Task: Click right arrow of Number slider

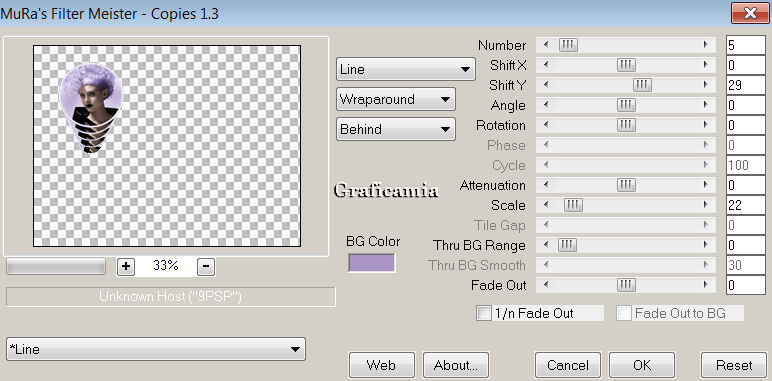Action: (x=706, y=45)
